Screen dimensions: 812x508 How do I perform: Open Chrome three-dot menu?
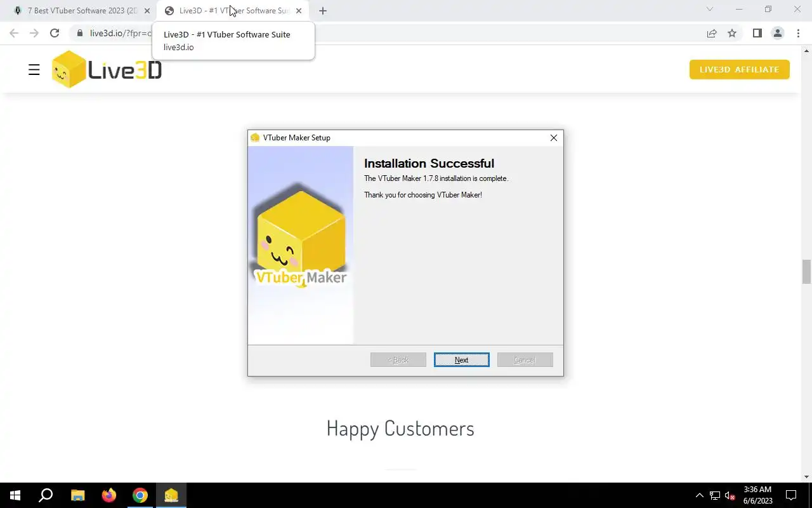tap(798, 33)
